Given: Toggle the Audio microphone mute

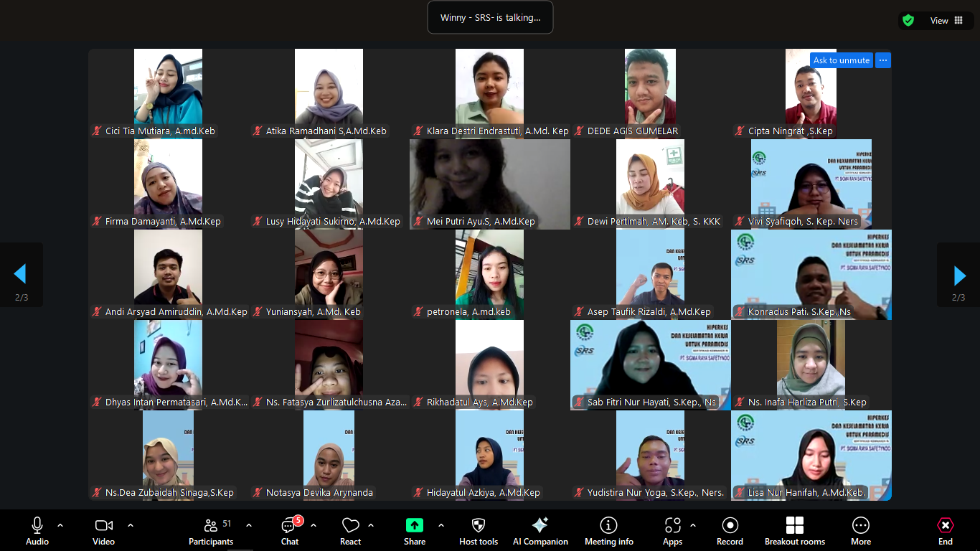Looking at the screenshot, I should point(37,526).
